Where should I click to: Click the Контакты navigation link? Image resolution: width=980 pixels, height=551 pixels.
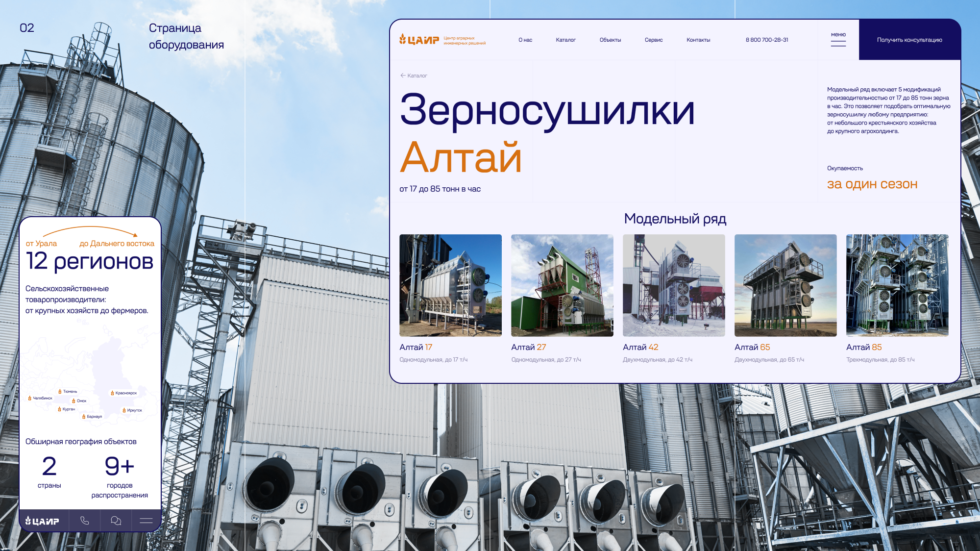point(698,40)
